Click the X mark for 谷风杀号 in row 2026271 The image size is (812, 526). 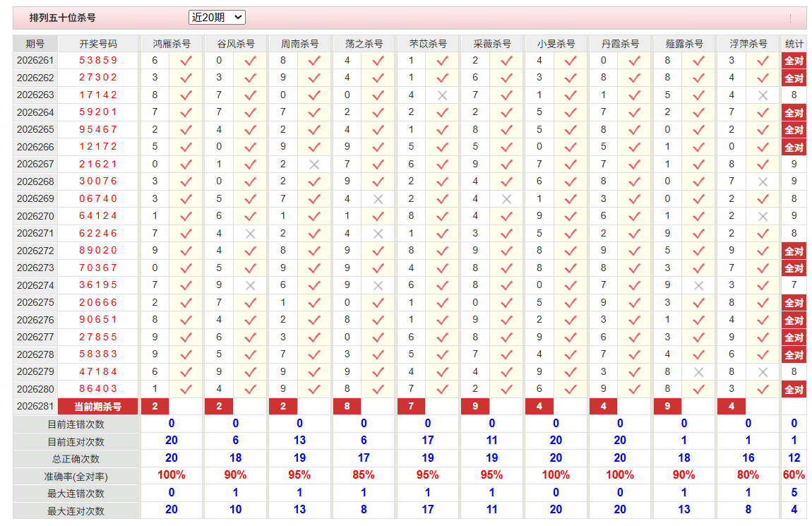tap(250, 234)
